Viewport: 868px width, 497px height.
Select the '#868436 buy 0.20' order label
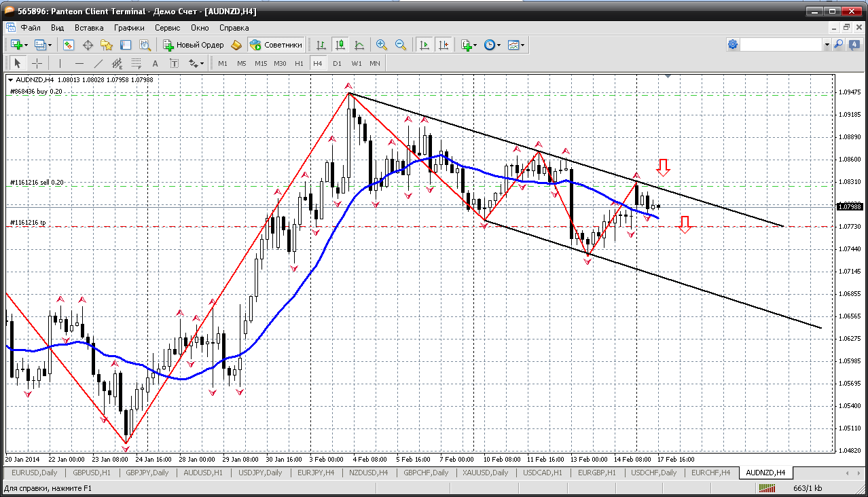point(37,91)
